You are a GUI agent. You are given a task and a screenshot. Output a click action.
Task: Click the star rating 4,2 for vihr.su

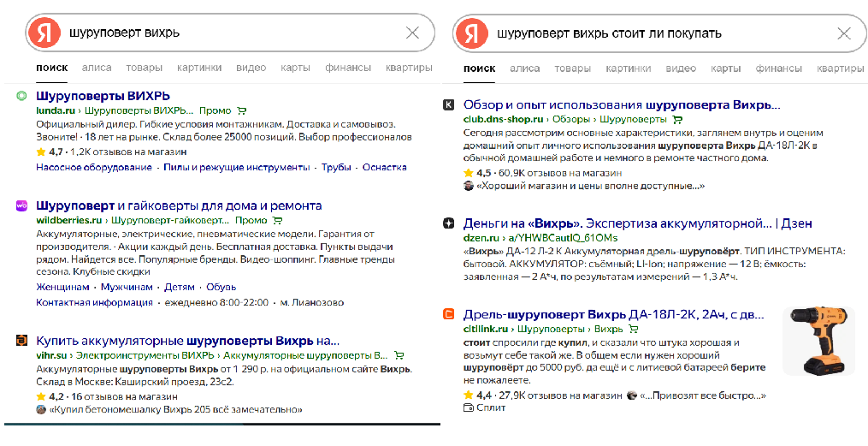pos(50,396)
